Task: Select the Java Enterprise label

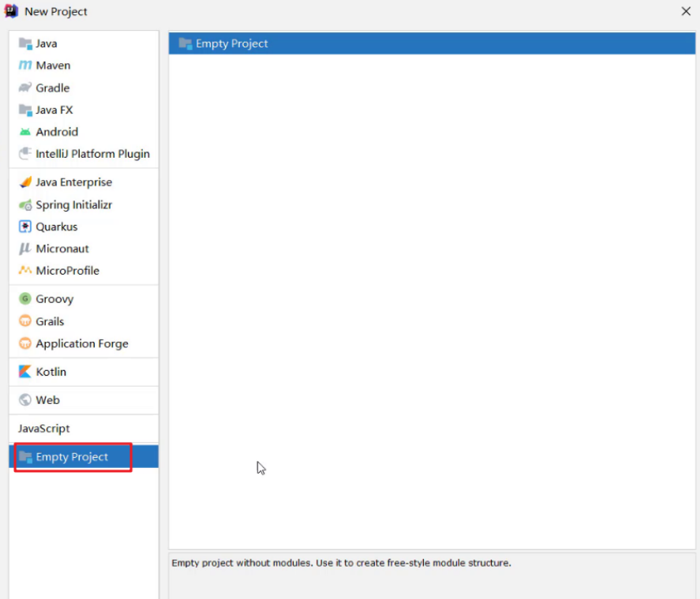Action: [74, 182]
